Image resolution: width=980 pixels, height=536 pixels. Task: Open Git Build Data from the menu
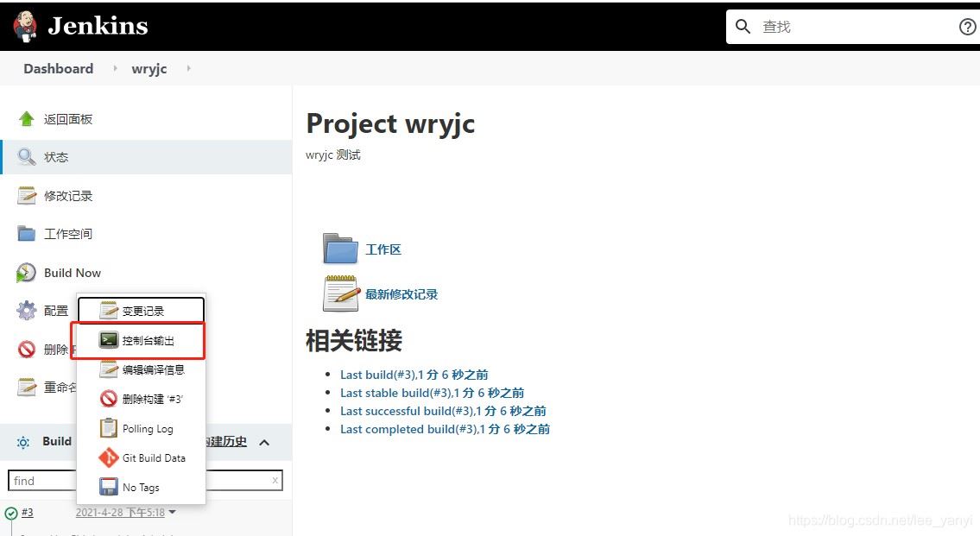[x=142, y=457]
